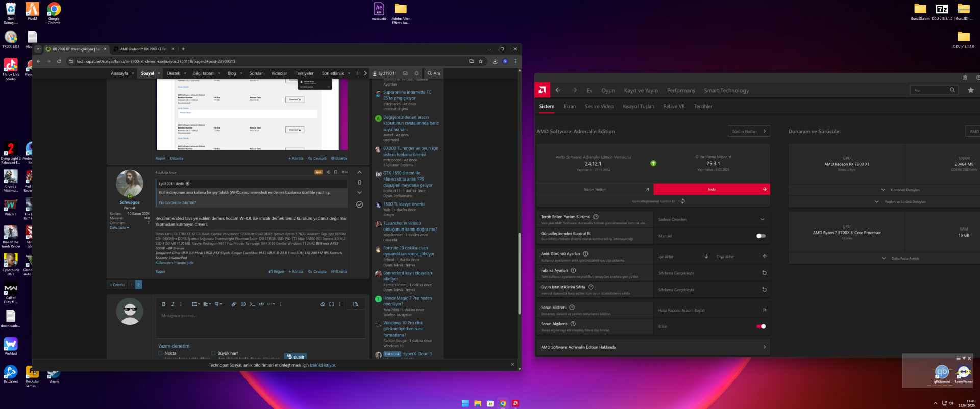The image size is (980, 409).
Task: Mark favorite with AMD star icon
Action: (x=970, y=90)
